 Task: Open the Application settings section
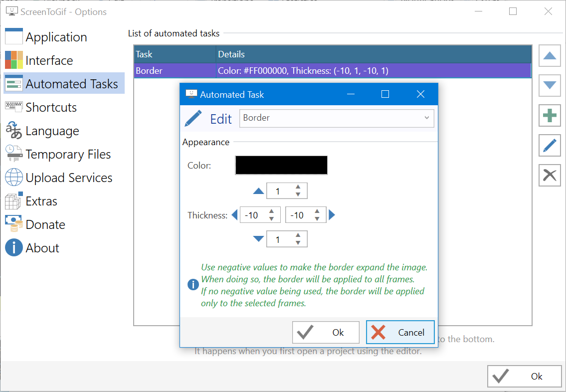(64, 37)
